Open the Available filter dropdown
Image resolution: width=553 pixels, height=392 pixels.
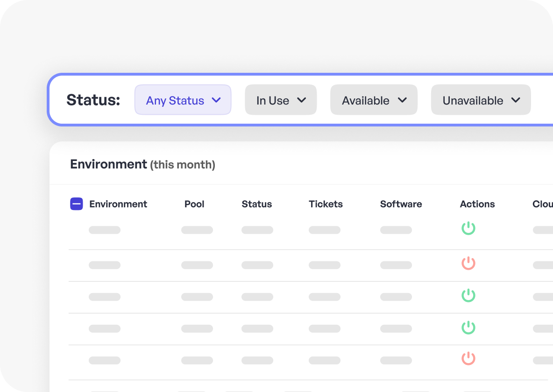[x=374, y=100]
